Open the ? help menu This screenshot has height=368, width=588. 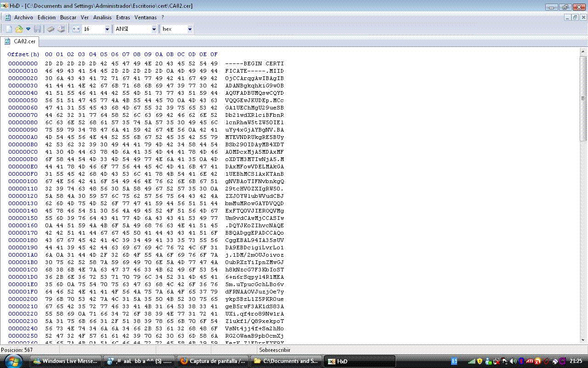[163, 17]
